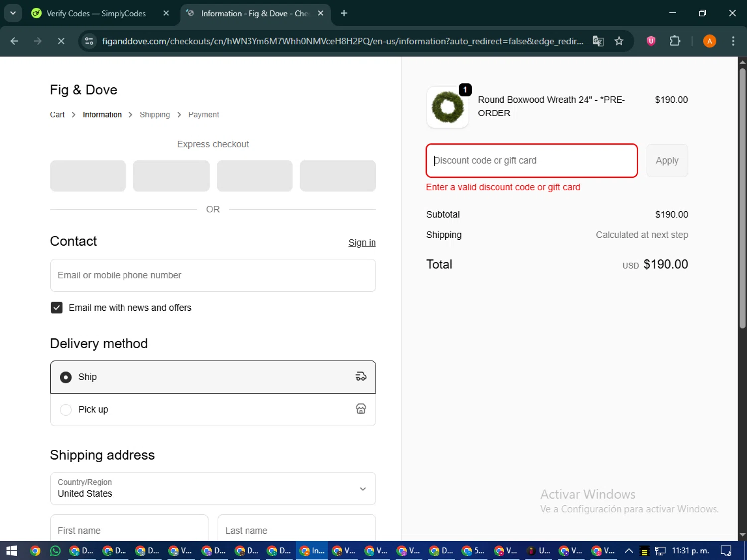Click the Payment breadcrumb step
Viewport: 747px width, 560px height.
coord(204,115)
